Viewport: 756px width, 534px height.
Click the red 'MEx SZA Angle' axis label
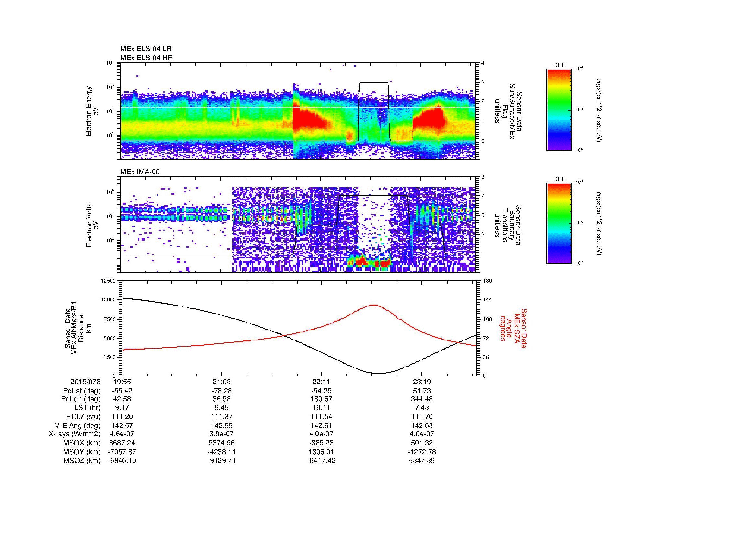pos(513,328)
